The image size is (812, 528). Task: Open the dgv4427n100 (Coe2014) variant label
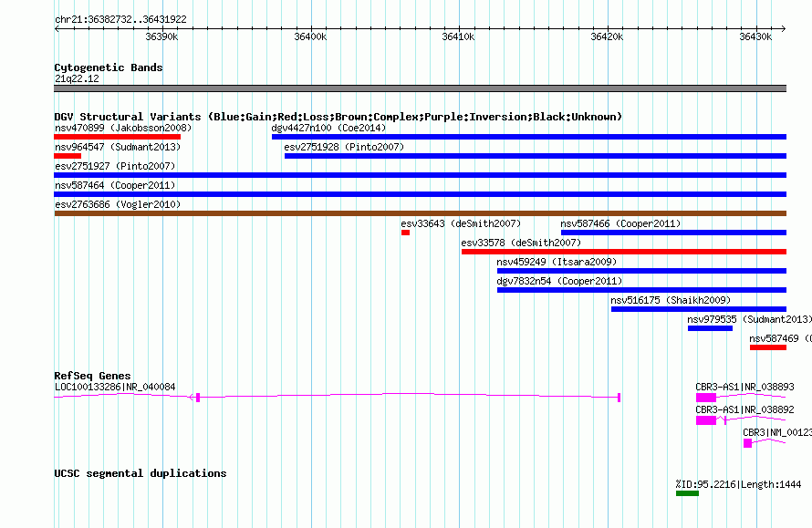[x=328, y=128]
